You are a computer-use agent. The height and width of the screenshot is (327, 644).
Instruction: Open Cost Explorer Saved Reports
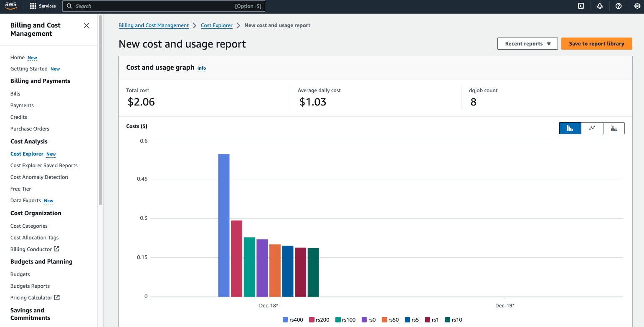tap(44, 166)
